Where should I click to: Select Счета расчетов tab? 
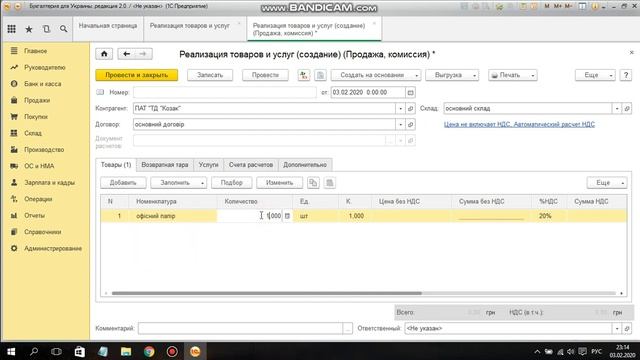coord(251,165)
